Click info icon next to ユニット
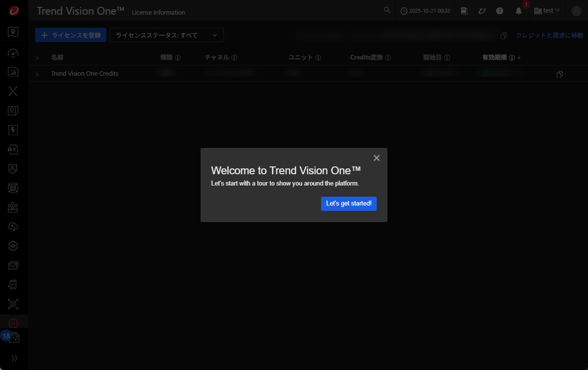588x370 pixels. pos(318,58)
